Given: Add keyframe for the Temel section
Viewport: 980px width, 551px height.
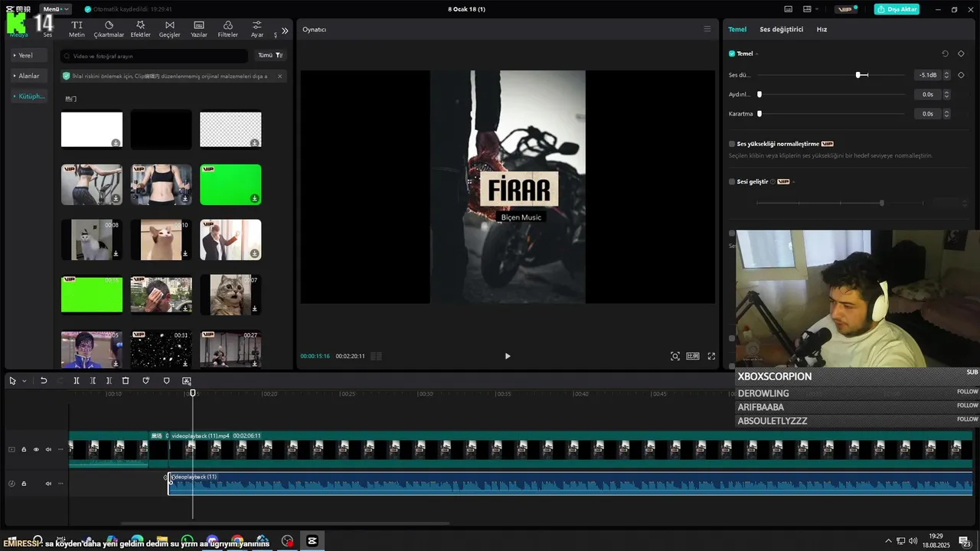Looking at the screenshot, I should coord(961,54).
